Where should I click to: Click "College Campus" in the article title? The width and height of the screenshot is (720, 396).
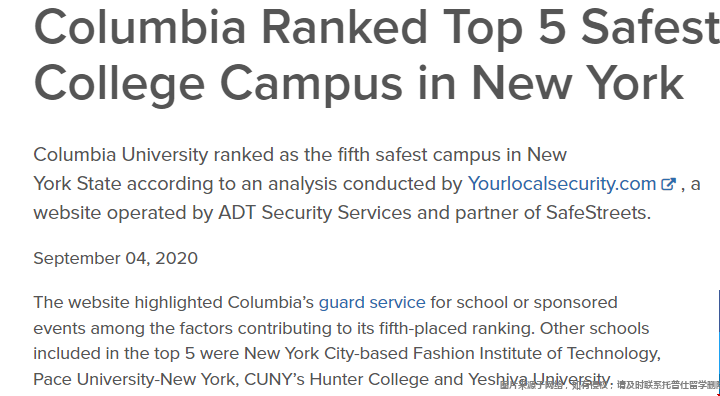[218, 83]
